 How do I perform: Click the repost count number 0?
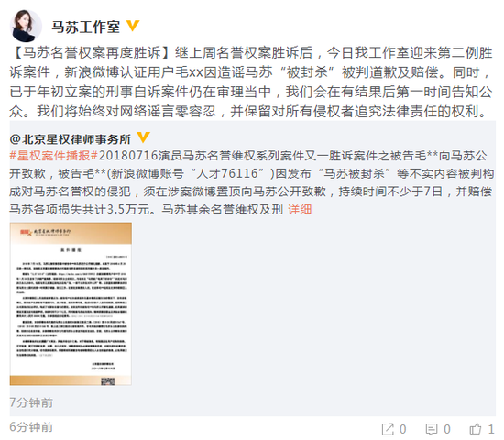click(x=403, y=429)
